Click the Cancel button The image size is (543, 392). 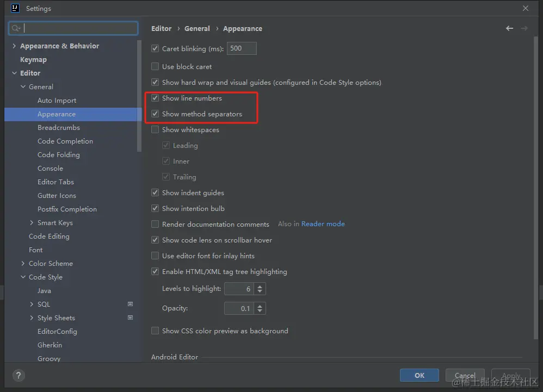tap(465, 375)
